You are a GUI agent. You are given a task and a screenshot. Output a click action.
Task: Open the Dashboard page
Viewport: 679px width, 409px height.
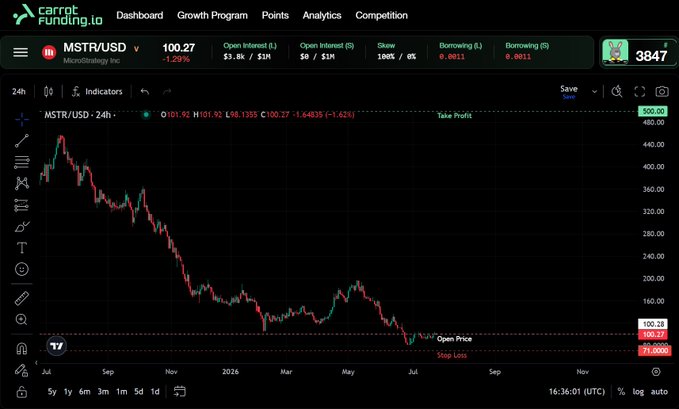pos(140,15)
